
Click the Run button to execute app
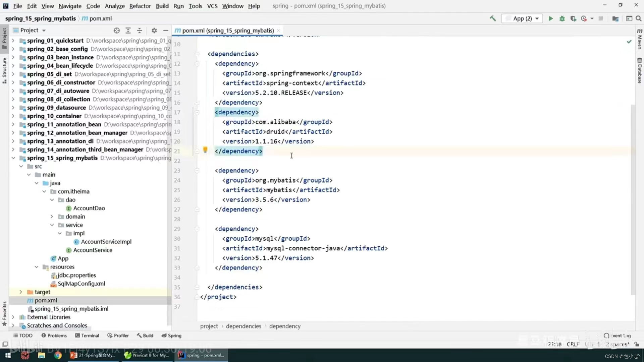click(550, 18)
